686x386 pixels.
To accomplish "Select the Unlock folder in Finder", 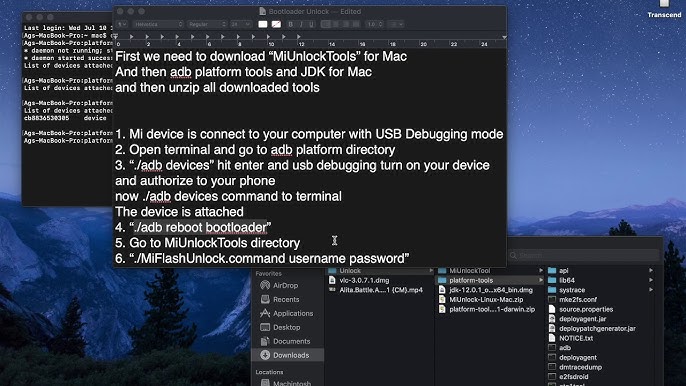I will point(380,271).
